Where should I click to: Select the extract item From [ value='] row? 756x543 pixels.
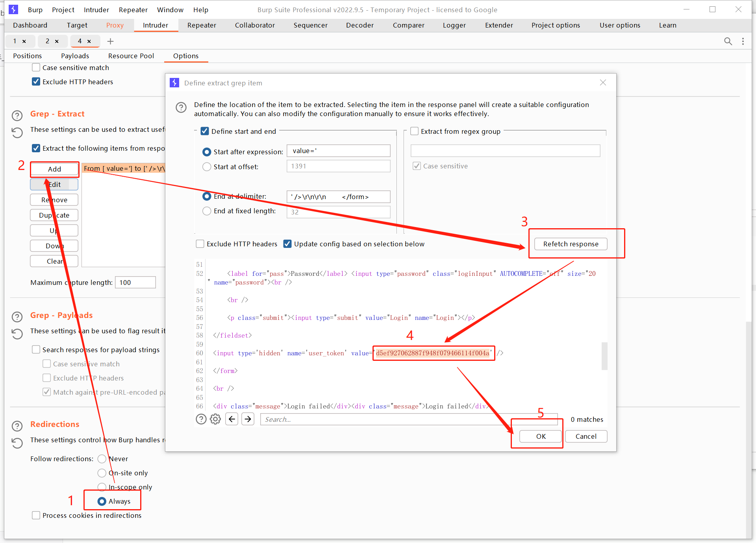[124, 168]
